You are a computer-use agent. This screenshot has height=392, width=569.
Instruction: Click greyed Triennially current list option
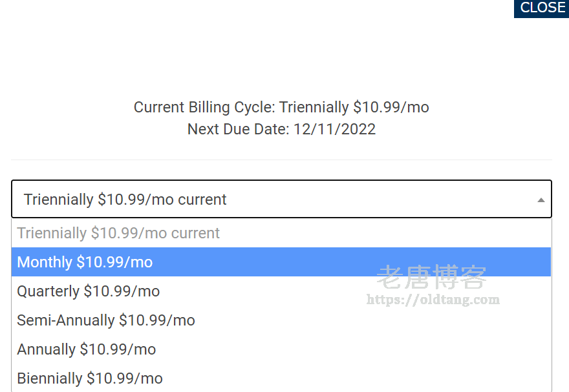click(118, 233)
